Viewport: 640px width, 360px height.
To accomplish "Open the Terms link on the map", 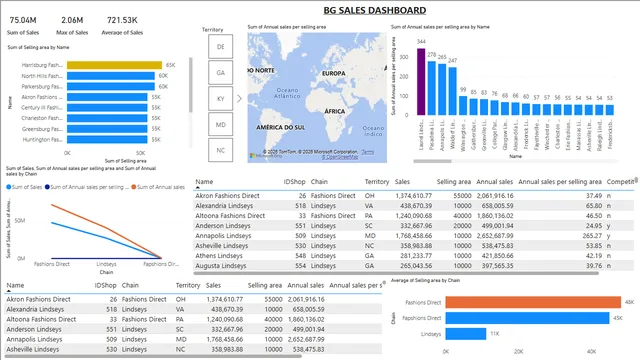I will click(x=368, y=152).
